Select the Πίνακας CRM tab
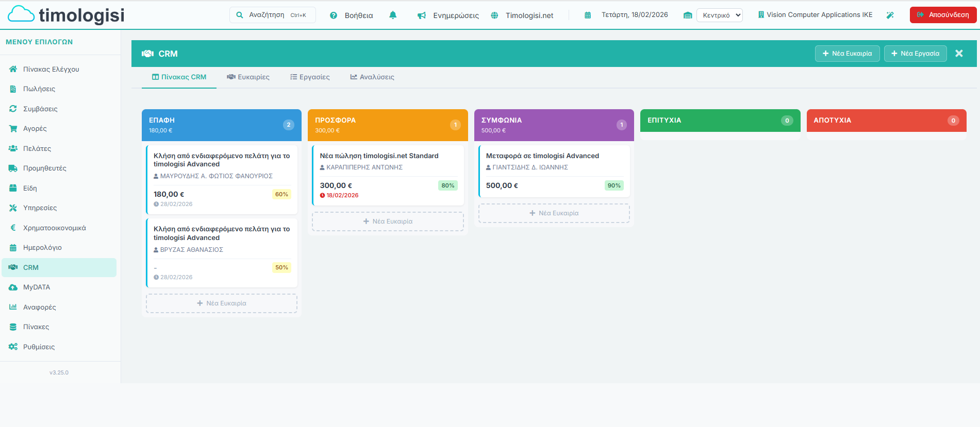 (x=179, y=77)
